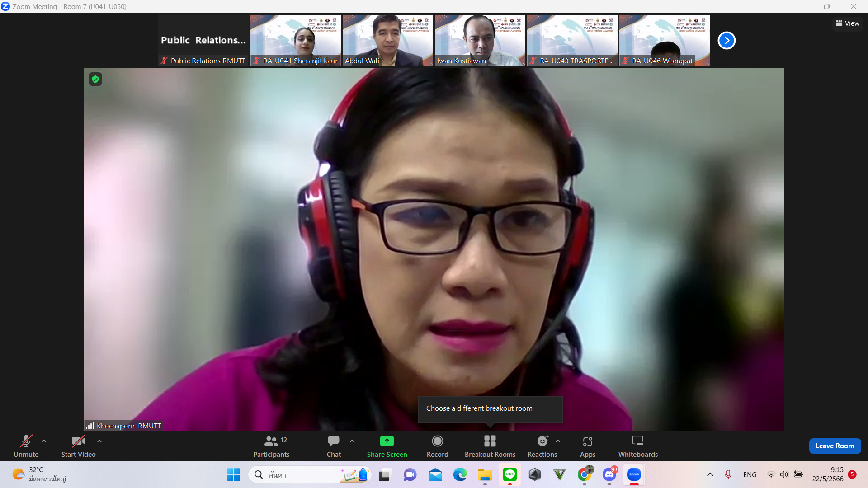Start Video from the toolbar
Screen dimensions: 868x488
[79, 446]
